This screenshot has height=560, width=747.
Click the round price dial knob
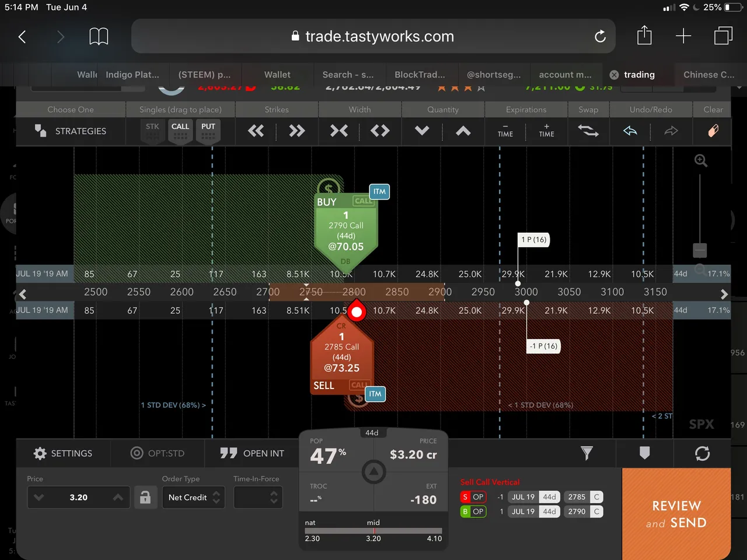coord(374,471)
